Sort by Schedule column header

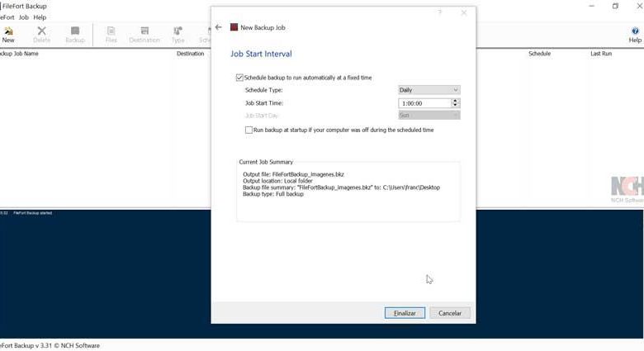pos(539,54)
